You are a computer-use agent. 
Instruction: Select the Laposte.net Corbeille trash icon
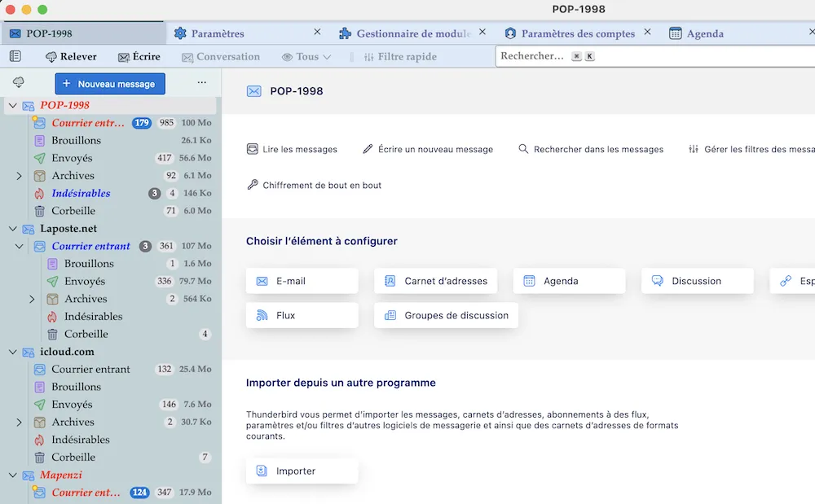point(52,335)
